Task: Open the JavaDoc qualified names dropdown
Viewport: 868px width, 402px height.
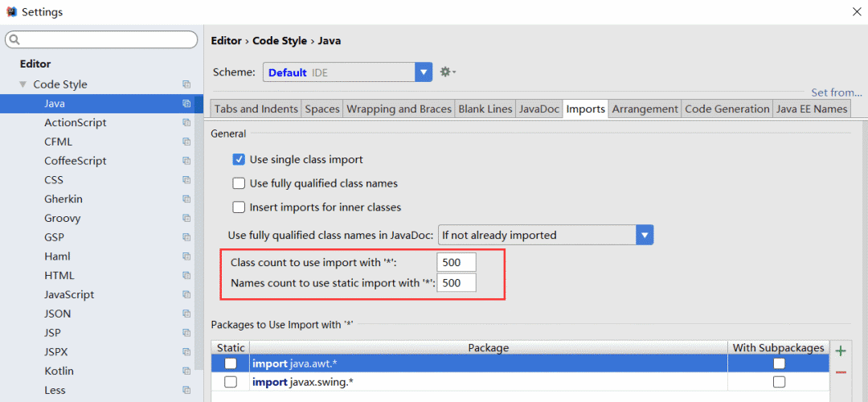Action: (644, 235)
